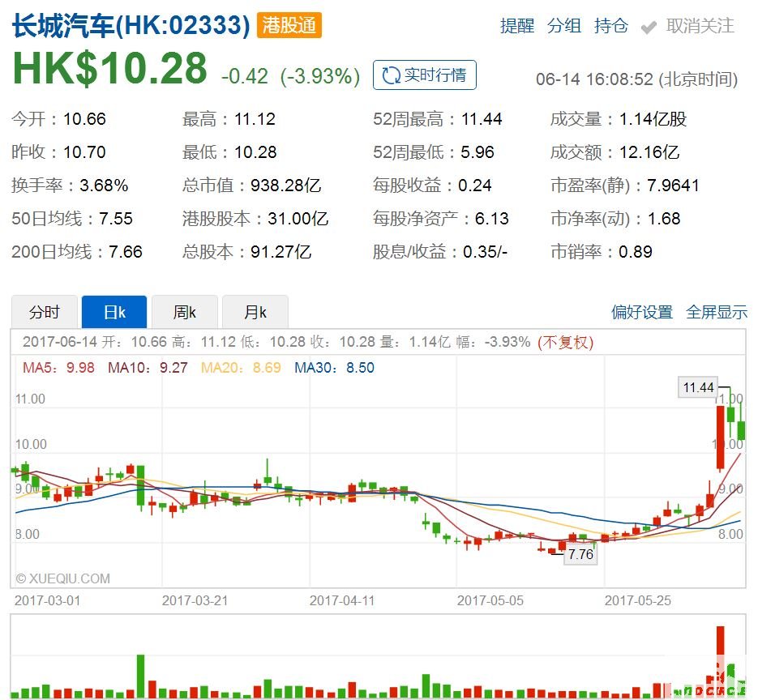Click the 最低：10.28 value
758x700 pixels.
pos(229,152)
